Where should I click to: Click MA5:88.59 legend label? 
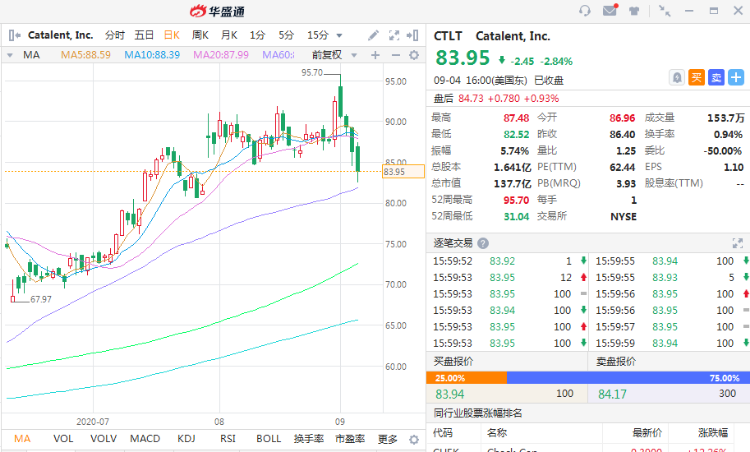pyautogui.click(x=86, y=55)
